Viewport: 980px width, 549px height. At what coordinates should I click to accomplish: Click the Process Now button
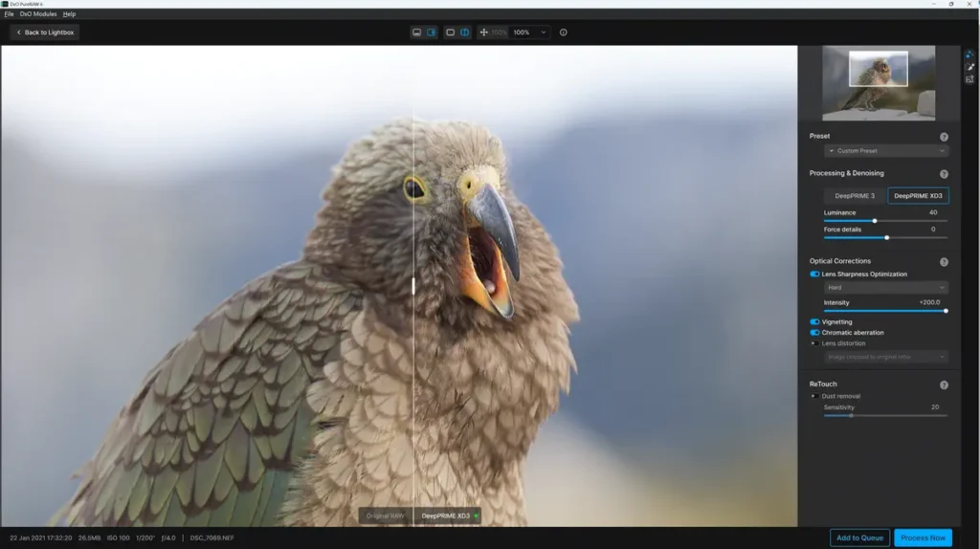click(x=923, y=538)
